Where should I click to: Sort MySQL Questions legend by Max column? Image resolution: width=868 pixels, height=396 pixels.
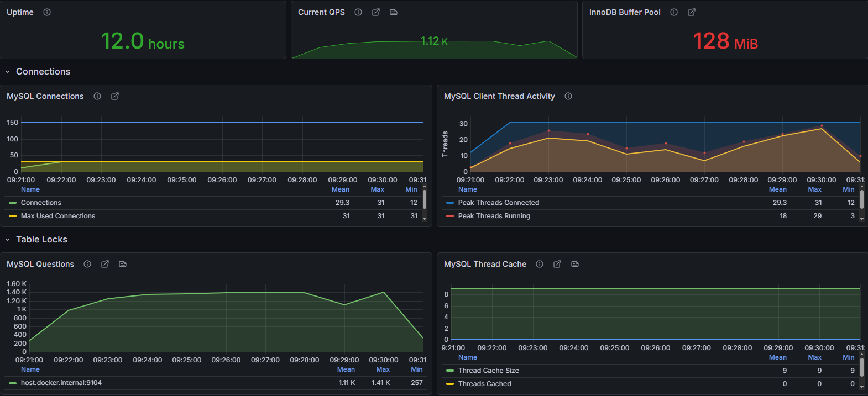pyautogui.click(x=383, y=369)
